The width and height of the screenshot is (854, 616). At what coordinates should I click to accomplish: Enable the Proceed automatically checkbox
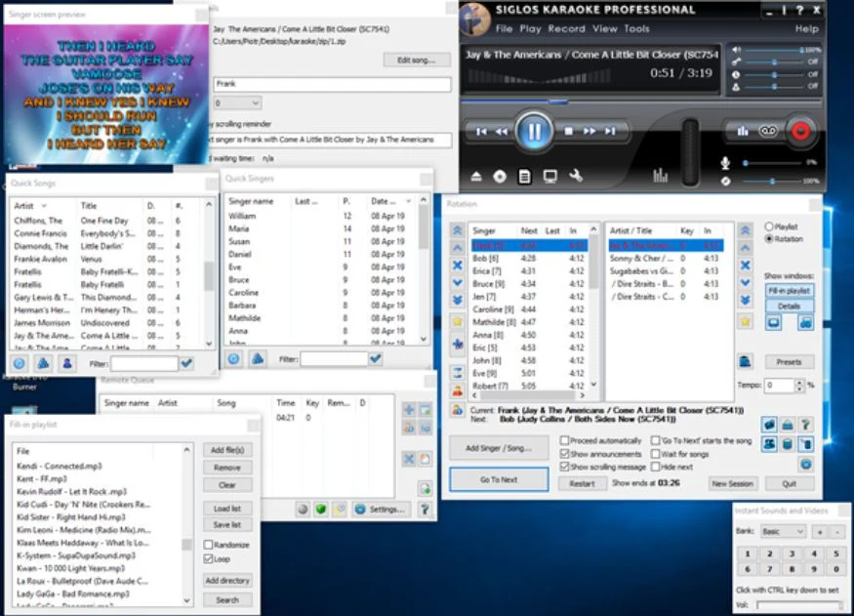pyautogui.click(x=565, y=440)
